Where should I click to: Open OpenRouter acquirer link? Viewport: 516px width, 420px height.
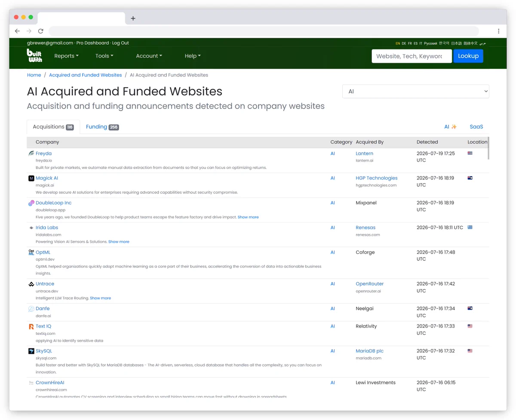369,284
